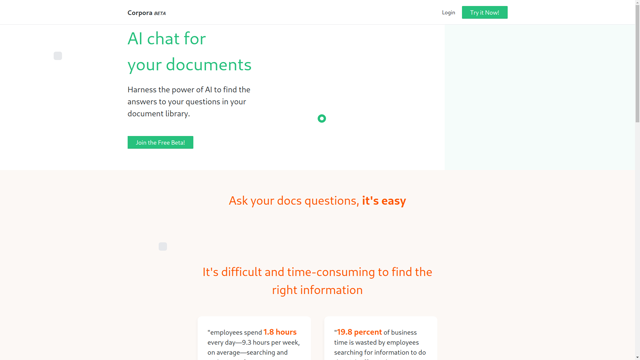Click the Try it Now! button
Image resolution: width=640 pixels, height=360 pixels.
pos(484,13)
